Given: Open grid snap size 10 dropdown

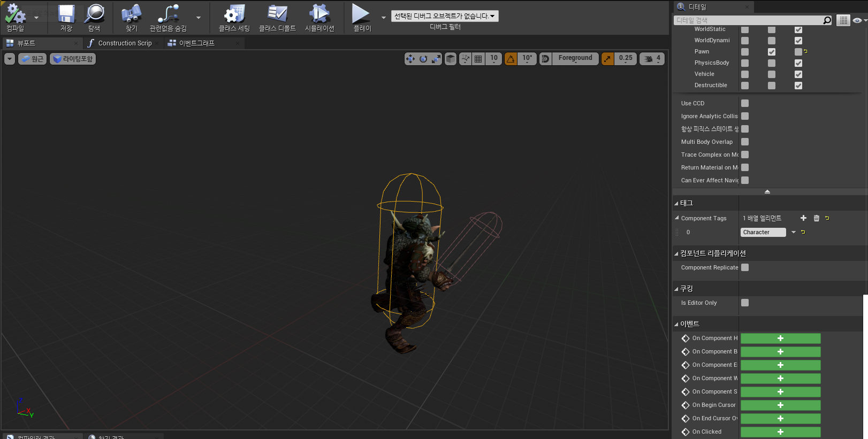Looking at the screenshot, I should [x=494, y=59].
